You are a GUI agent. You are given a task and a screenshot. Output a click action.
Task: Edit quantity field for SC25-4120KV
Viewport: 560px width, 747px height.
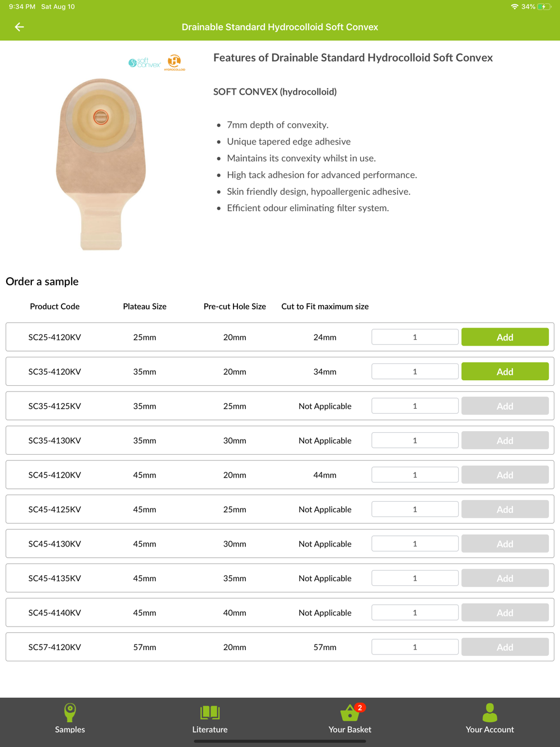tap(415, 337)
